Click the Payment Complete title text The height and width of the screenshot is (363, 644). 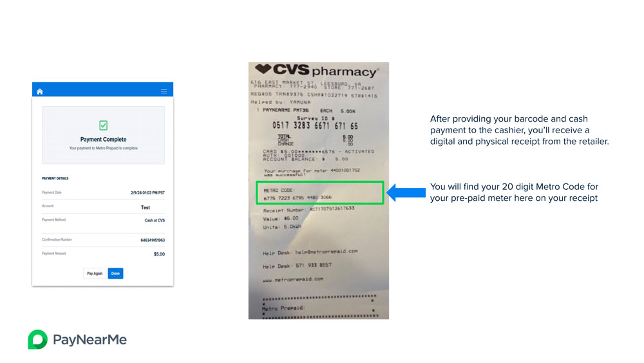pos(104,140)
